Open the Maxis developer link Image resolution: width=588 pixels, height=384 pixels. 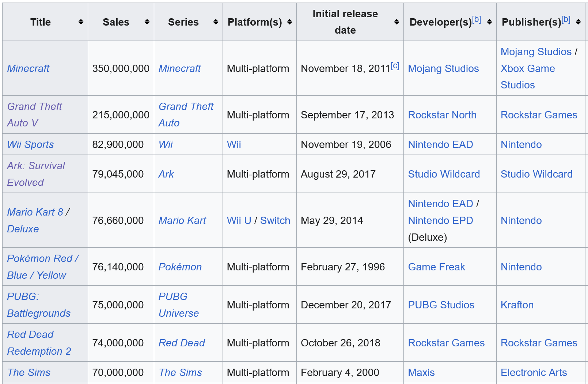(x=421, y=372)
